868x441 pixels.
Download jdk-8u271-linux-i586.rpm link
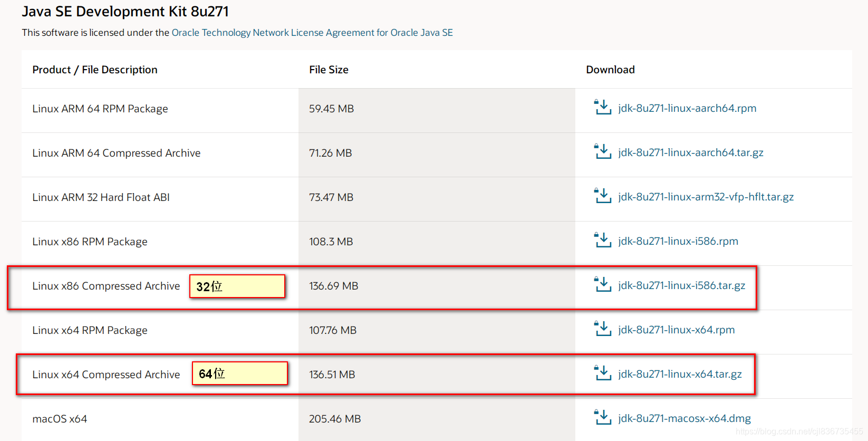(678, 241)
